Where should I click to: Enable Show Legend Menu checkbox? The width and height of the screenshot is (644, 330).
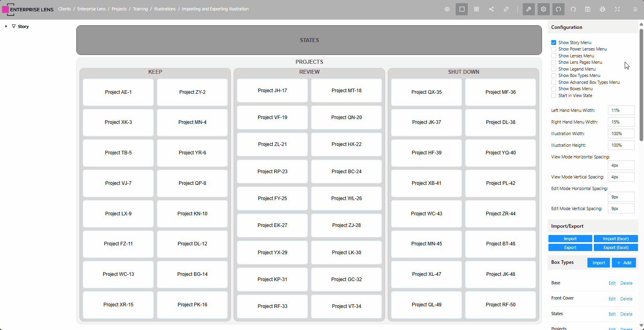click(554, 69)
